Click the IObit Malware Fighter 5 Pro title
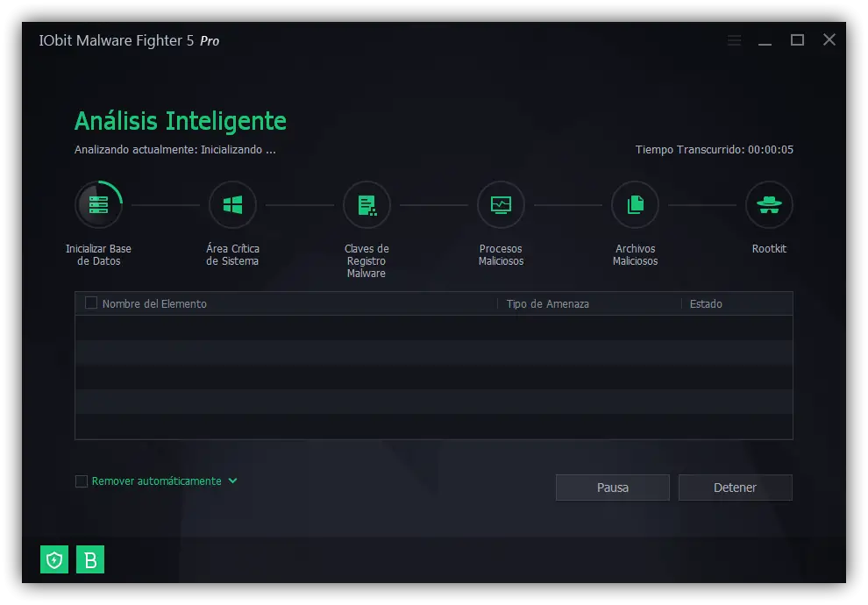The width and height of the screenshot is (868, 605). (129, 40)
